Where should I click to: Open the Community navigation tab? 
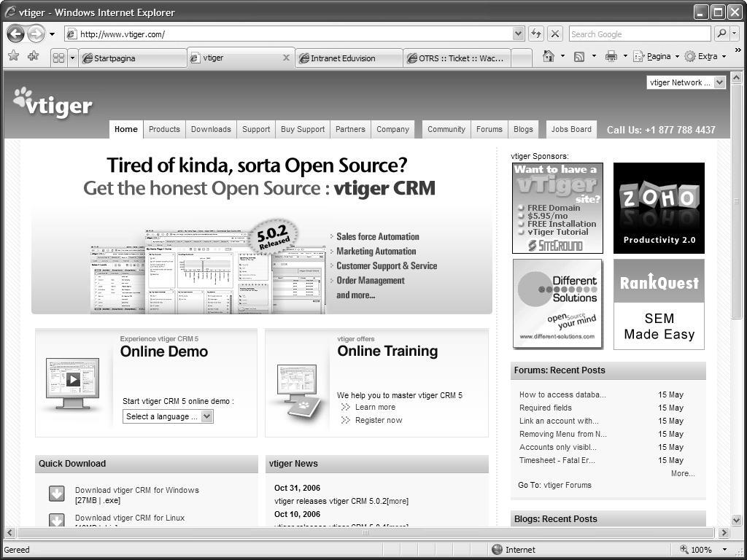[446, 129]
